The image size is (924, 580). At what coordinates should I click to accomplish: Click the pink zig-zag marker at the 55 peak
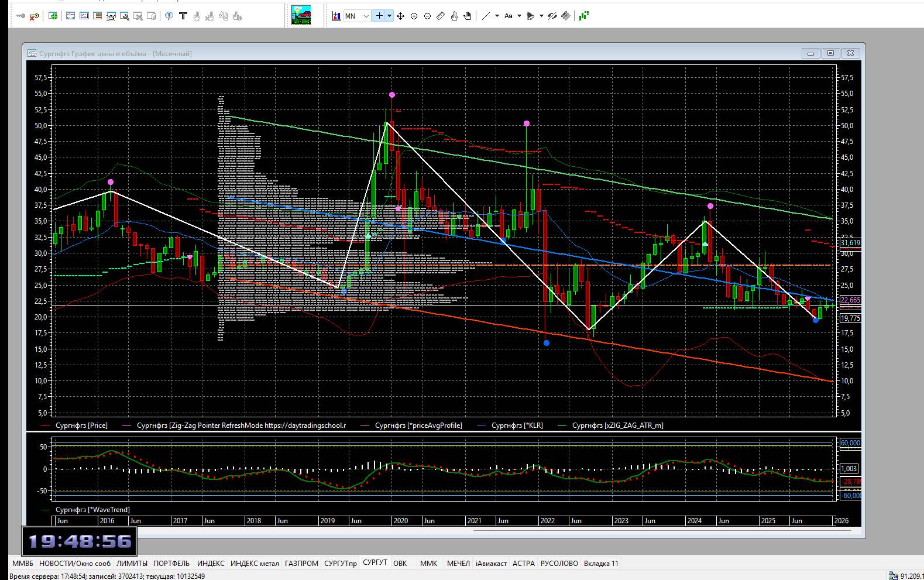(x=392, y=95)
